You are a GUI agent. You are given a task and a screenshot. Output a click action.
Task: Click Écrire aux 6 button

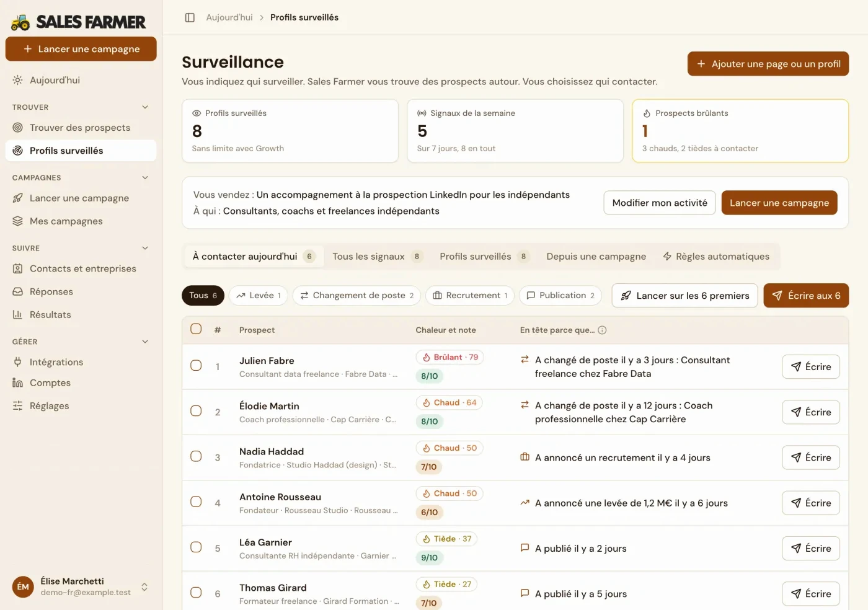pyautogui.click(x=806, y=296)
